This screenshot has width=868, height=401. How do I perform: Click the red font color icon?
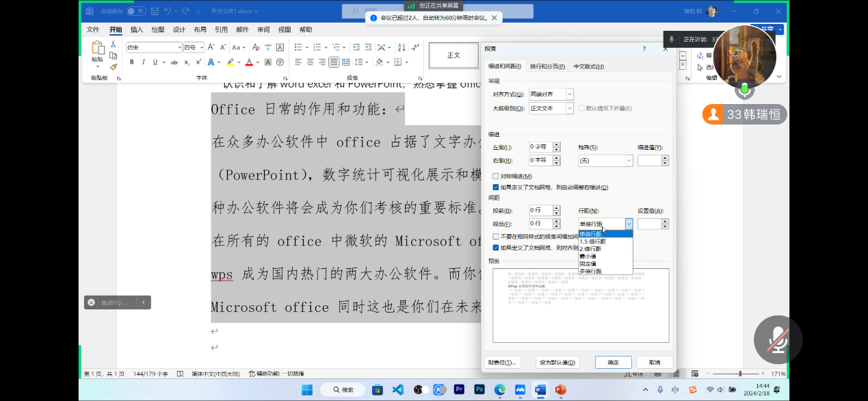(x=248, y=62)
